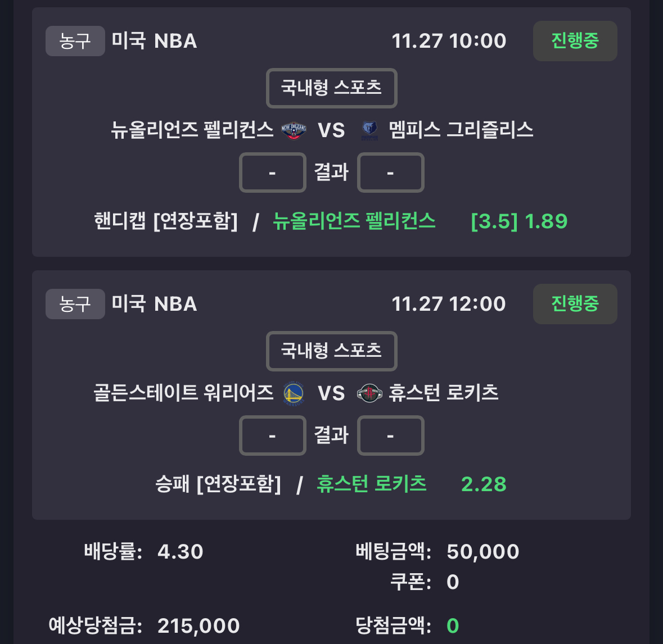Click the 국내형 스포츠 label on the Warriors match
Image resolution: width=663 pixels, height=644 pixels.
(331, 351)
